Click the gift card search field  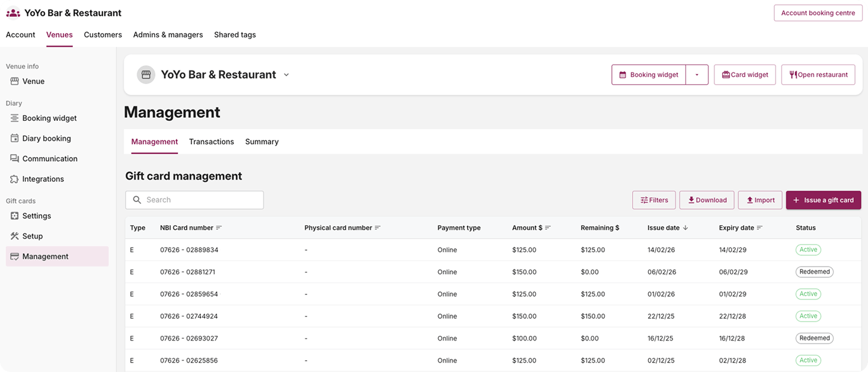194,200
